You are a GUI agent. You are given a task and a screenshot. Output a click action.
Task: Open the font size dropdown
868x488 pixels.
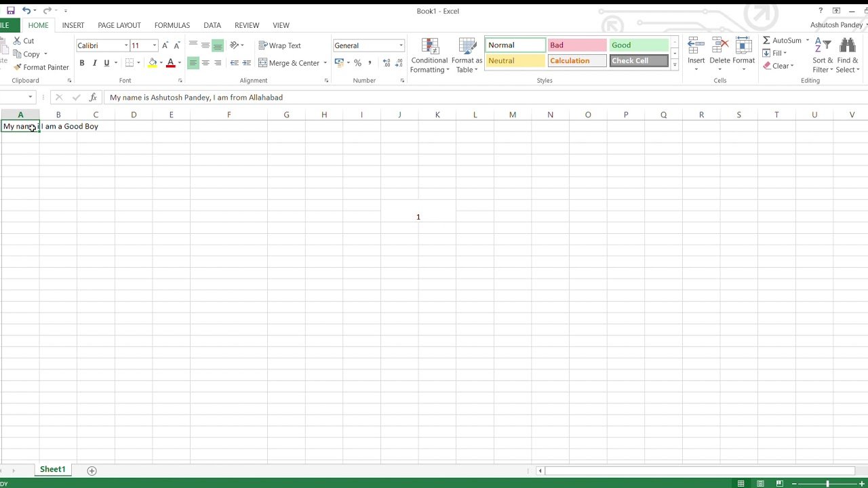(155, 45)
